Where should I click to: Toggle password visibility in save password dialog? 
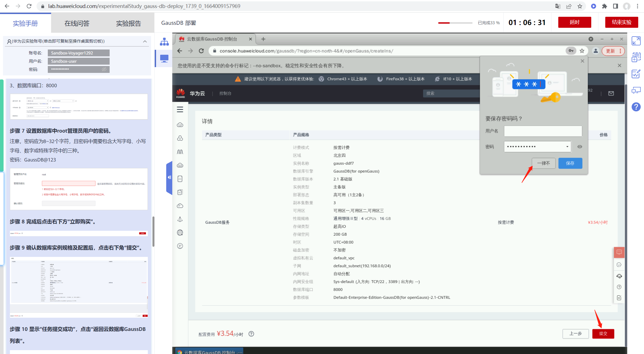pos(580,147)
